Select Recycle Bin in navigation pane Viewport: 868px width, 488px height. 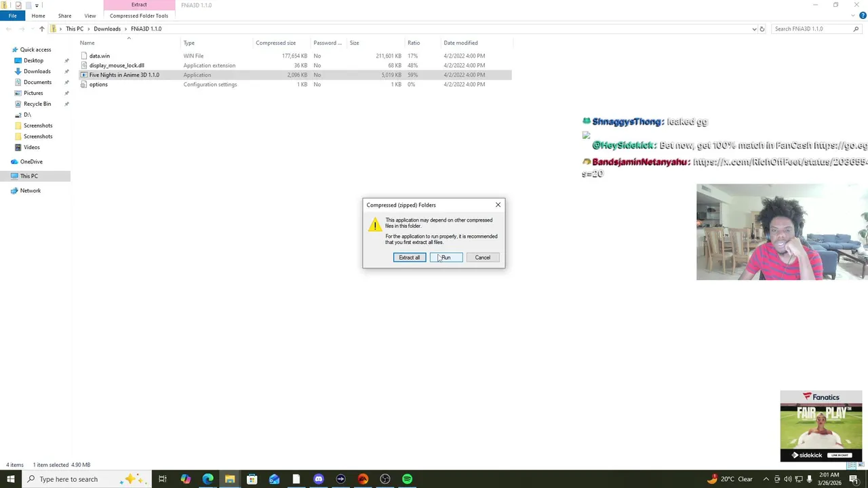pos(37,104)
